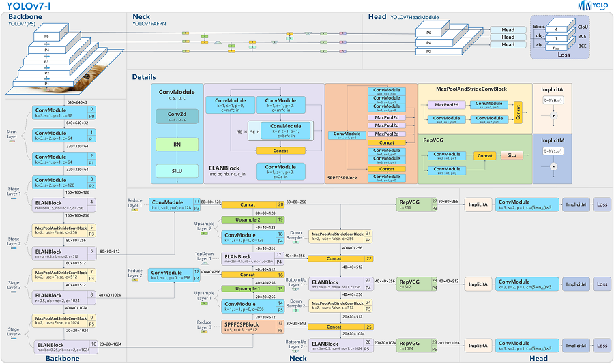Viewport: 614px width, 364px height.
Task: Select the ConvModule block numbered 0
Action: (64, 112)
